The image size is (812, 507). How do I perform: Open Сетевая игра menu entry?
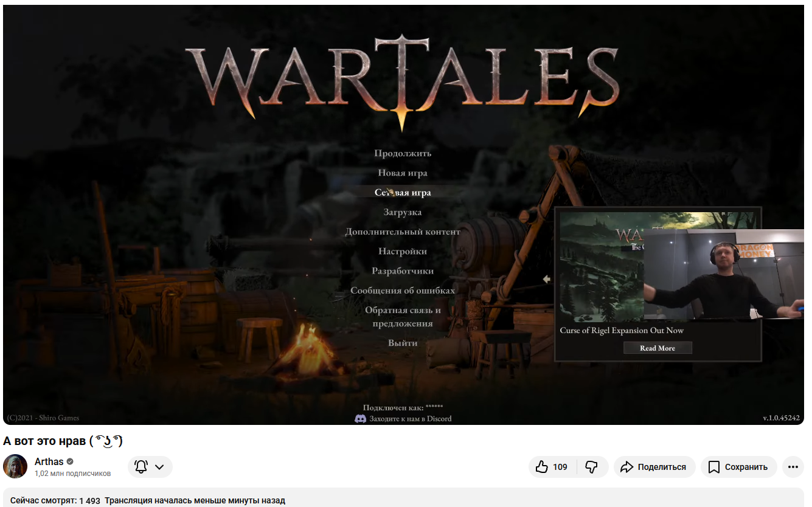tap(403, 193)
